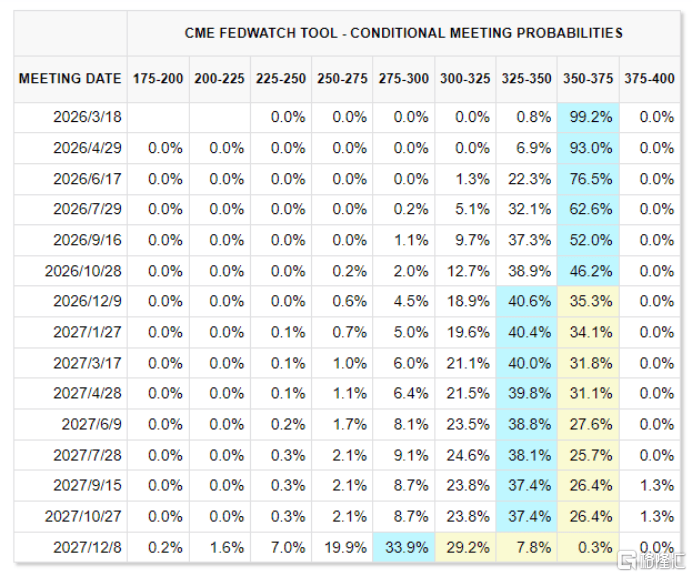Viewport: 692px width, 577px height.
Task: Click the 19.9% cell in the last row
Action: point(343,548)
